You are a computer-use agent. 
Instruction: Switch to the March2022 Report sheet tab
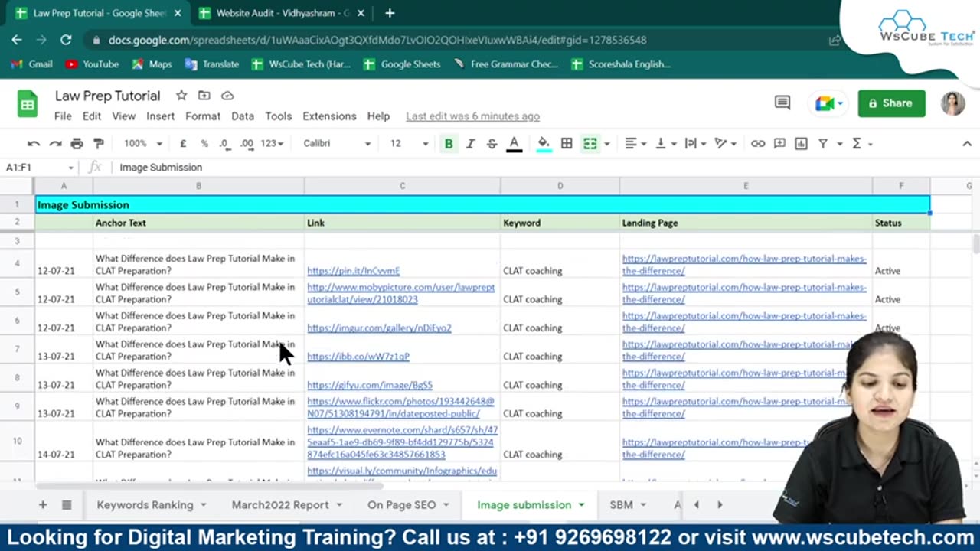tap(288, 505)
